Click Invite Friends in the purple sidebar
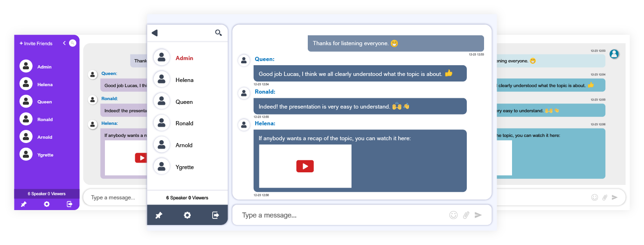Image resolution: width=644 pixels, height=245 pixels. [36, 43]
